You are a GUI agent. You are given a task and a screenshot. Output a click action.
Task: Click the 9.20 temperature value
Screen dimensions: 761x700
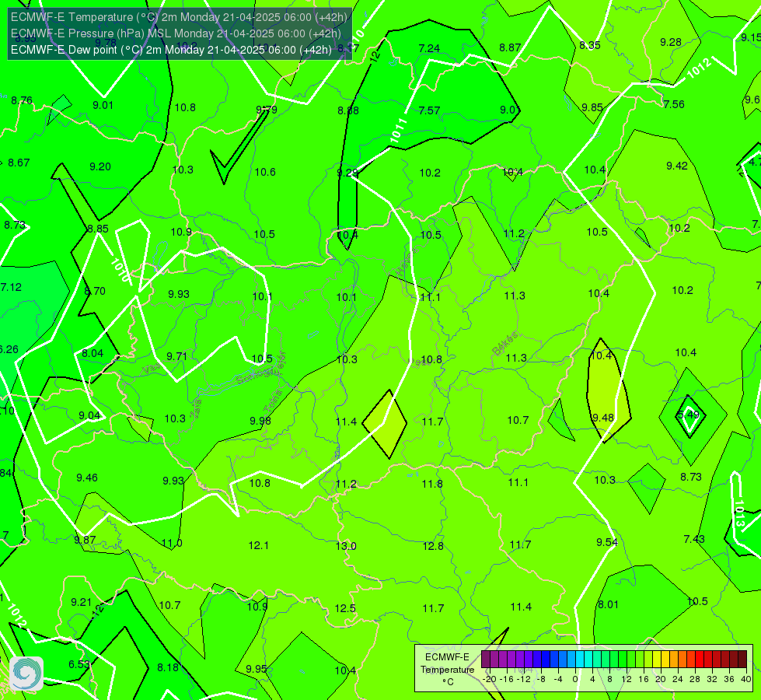tap(100, 166)
